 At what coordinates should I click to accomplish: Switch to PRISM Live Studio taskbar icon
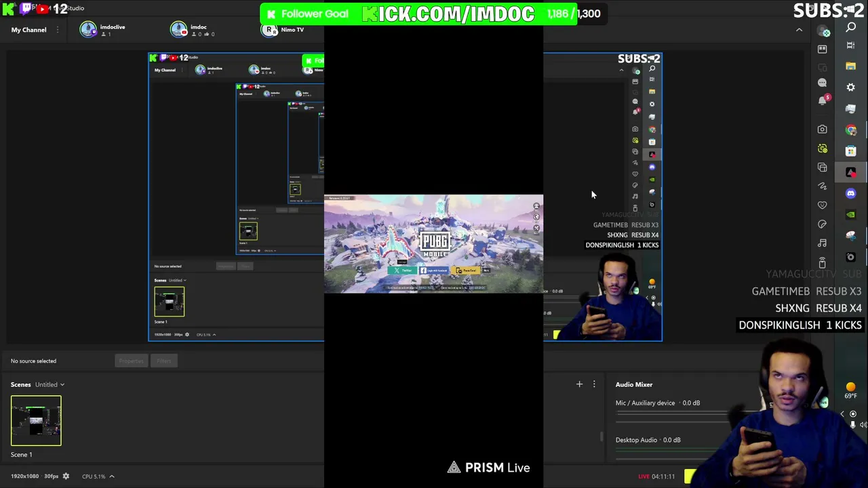coord(851,172)
